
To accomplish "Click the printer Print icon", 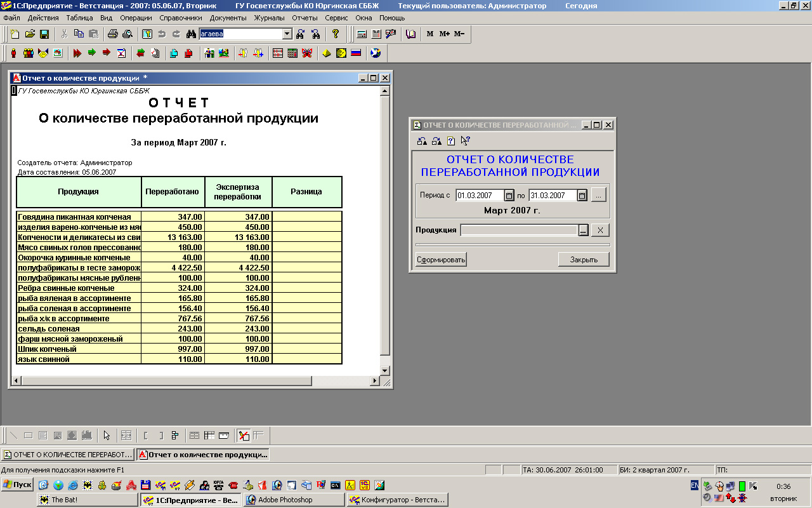I will (x=112, y=34).
